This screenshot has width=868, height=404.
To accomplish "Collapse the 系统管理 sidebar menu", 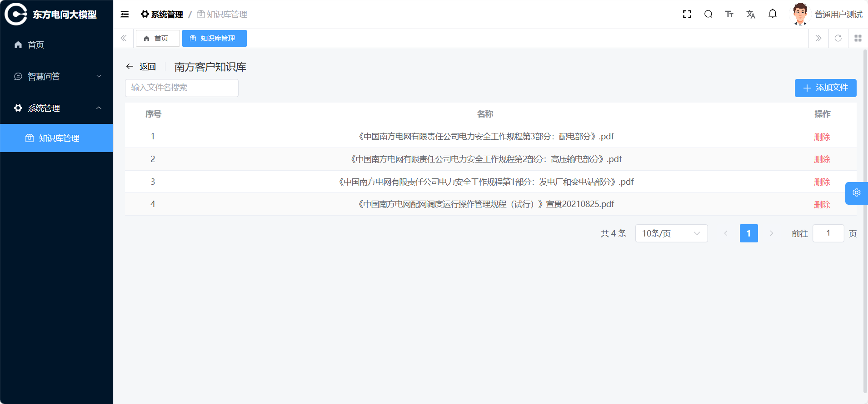I will pos(56,108).
